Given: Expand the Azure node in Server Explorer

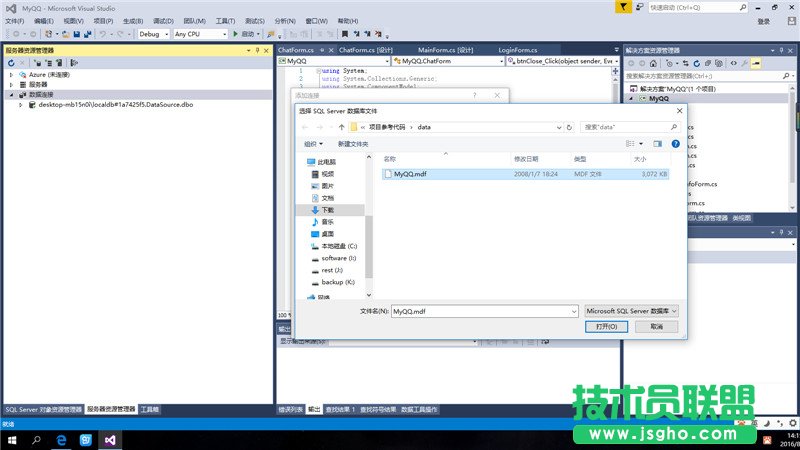Looking at the screenshot, I should click(11, 74).
